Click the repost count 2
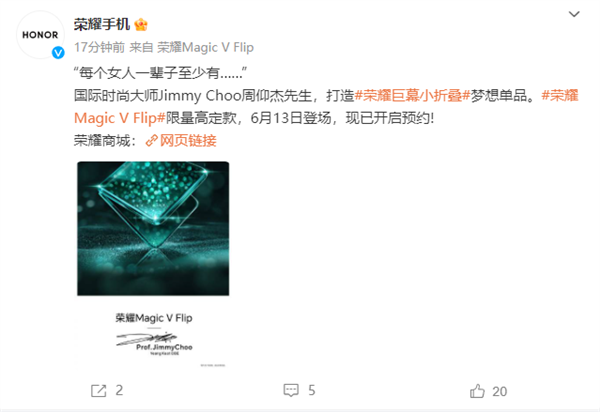 (119, 391)
